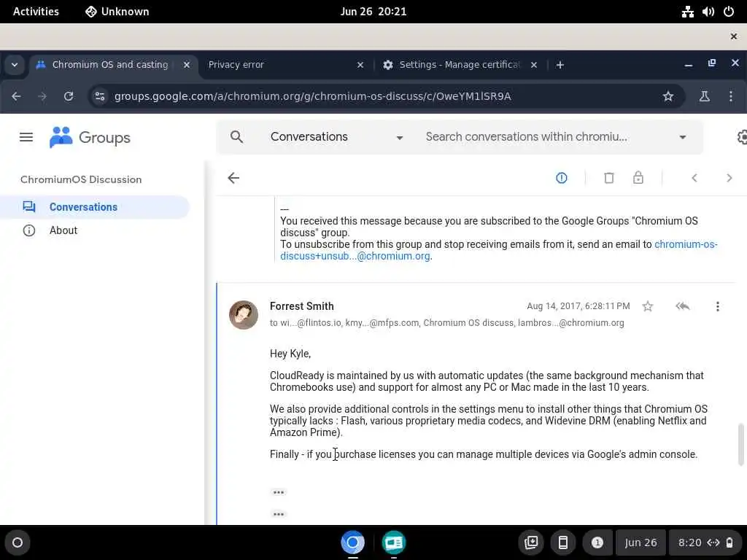View site information icon in address bar
The image size is (747, 560).
point(99,96)
